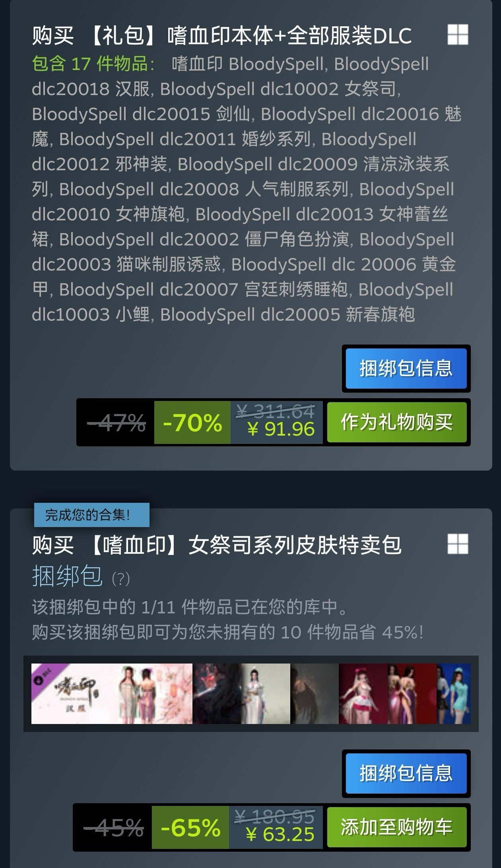
Task: Open the 汉服 DLC banner thumbnail
Action: pos(112,693)
